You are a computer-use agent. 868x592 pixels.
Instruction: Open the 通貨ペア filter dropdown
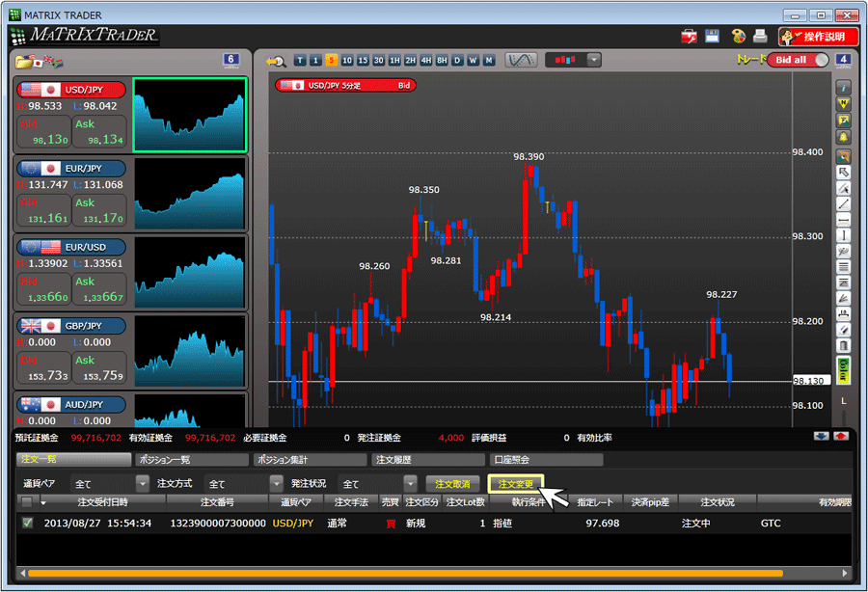click(x=143, y=484)
